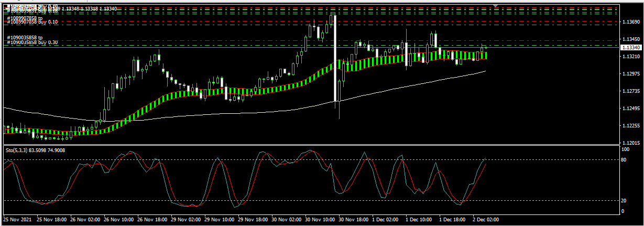Click the 1.12015 price axis label
Screen dimensions: 644x226
(630, 143)
